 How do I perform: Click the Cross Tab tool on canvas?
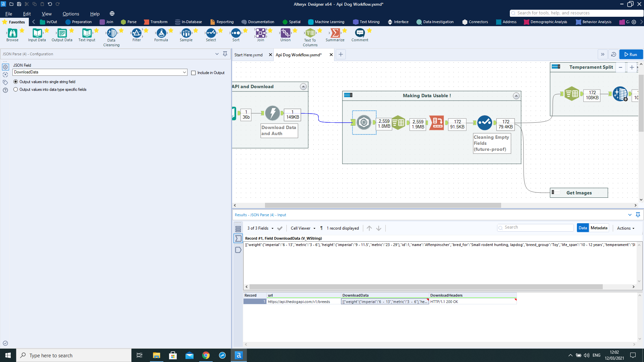pos(437,123)
